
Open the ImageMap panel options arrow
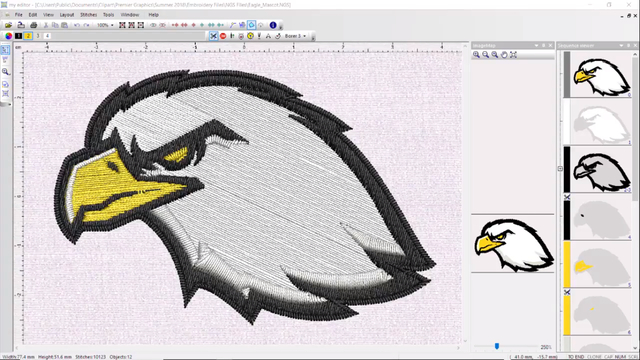tap(536, 45)
